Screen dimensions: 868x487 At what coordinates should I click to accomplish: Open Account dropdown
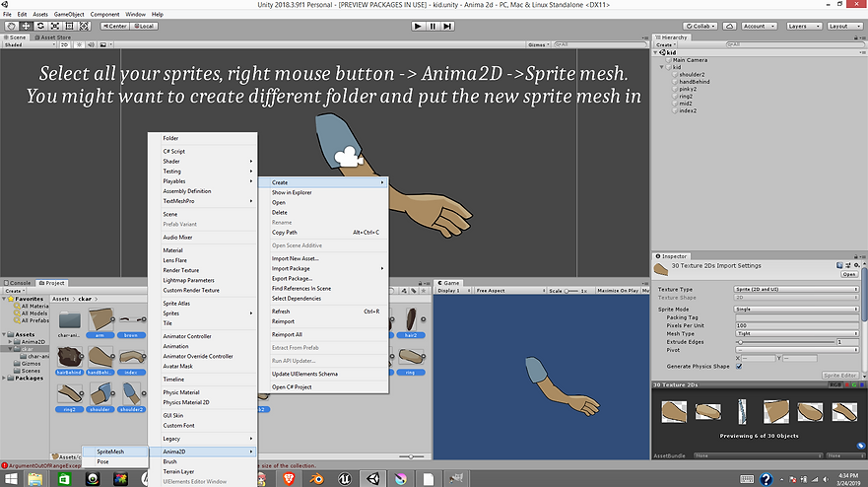coord(759,26)
